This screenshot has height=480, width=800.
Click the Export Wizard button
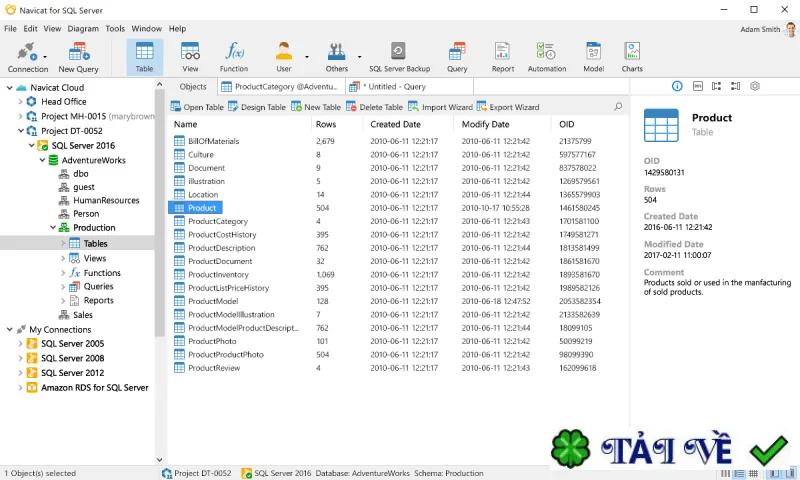(508, 107)
